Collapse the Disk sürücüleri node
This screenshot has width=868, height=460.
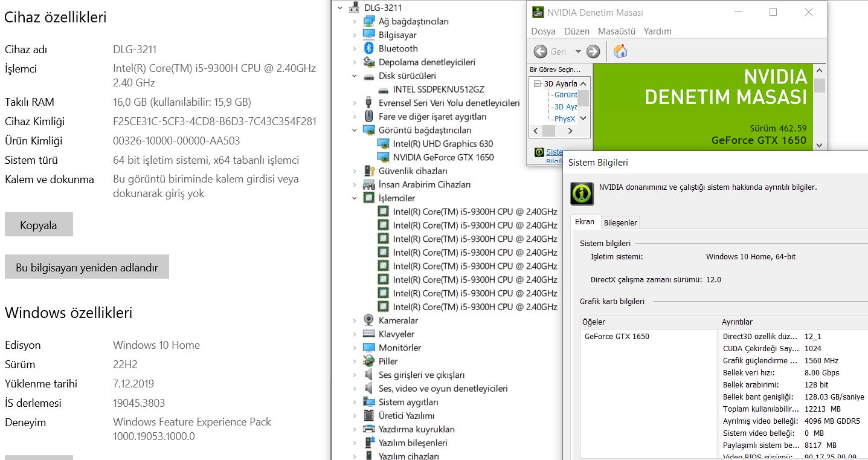(x=355, y=76)
